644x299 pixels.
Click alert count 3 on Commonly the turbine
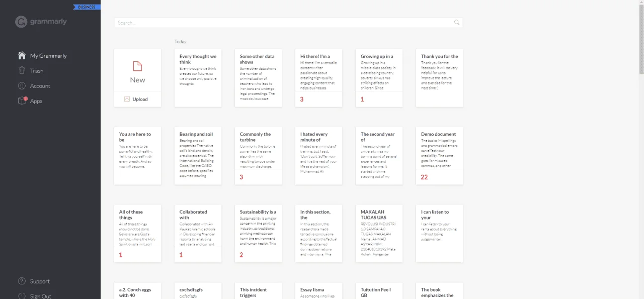(242, 177)
